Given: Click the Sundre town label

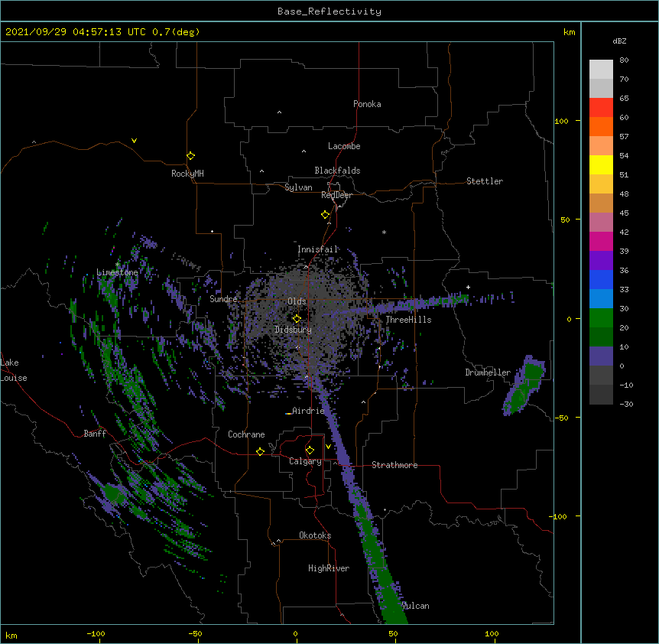Looking at the screenshot, I should tap(223, 299).
